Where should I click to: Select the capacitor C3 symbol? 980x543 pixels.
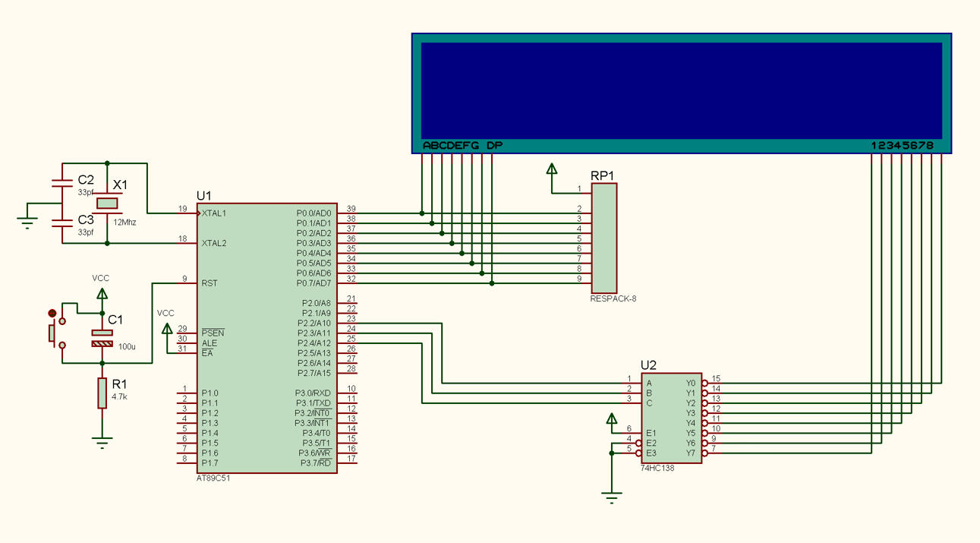click(x=62, y=223)
